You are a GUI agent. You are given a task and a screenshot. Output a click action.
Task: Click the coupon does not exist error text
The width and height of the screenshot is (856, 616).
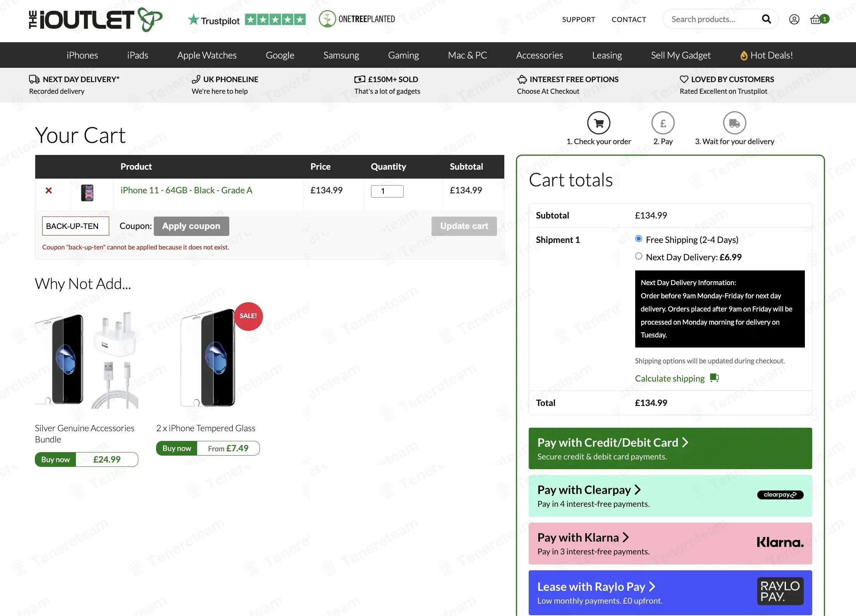point(136,247)
